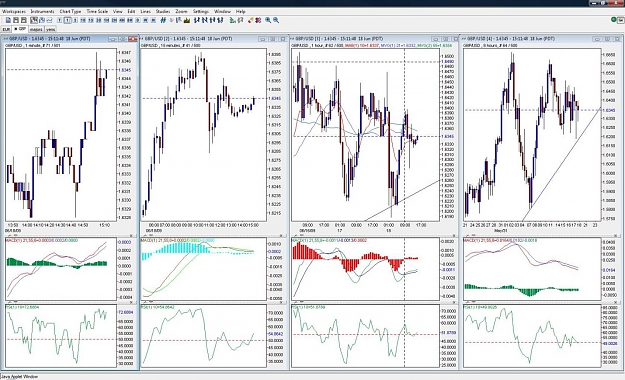625x380 pixels.
Task: Switch to the GBP workspace tab
Action: 20,29
